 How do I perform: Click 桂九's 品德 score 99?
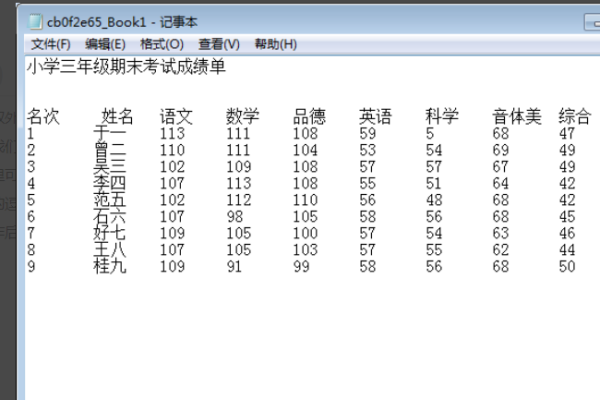(x=301, y=267)
